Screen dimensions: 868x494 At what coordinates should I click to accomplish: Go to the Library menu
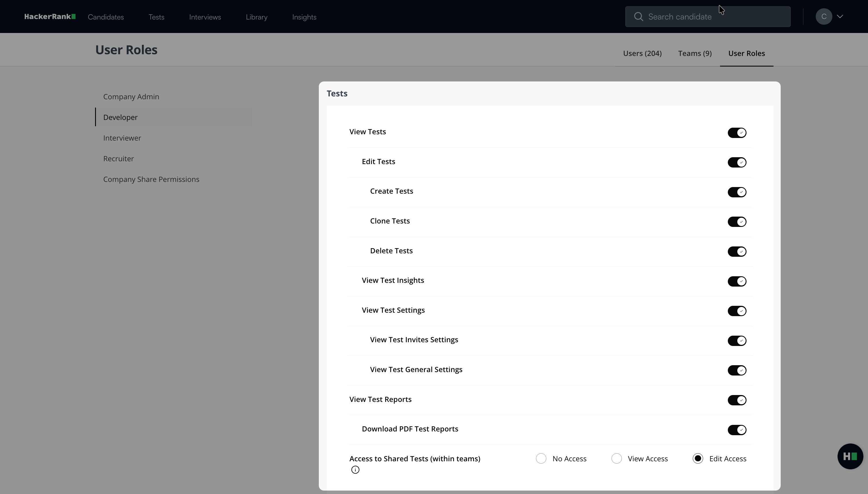(x=256, y=17)
